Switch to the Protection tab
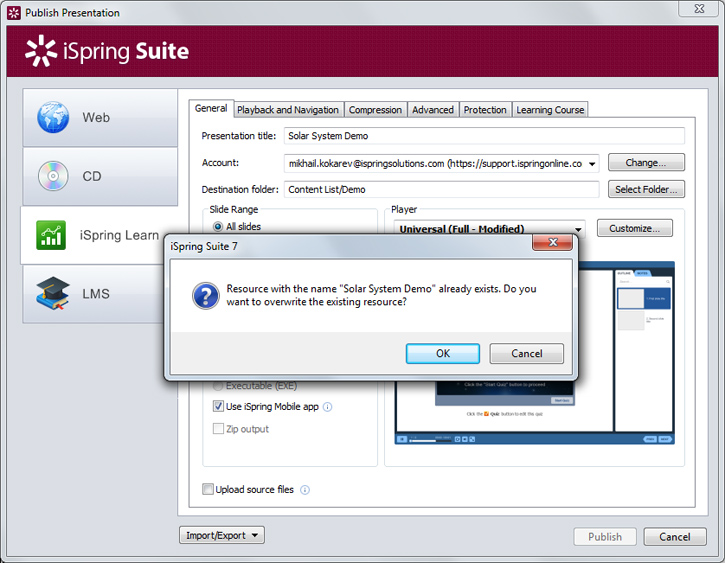The width and height of the screenshot is (725, 563). pos(485,110)
